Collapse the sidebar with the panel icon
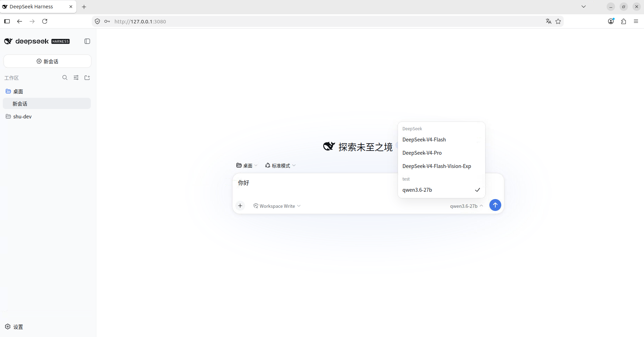 coord(87,41)
